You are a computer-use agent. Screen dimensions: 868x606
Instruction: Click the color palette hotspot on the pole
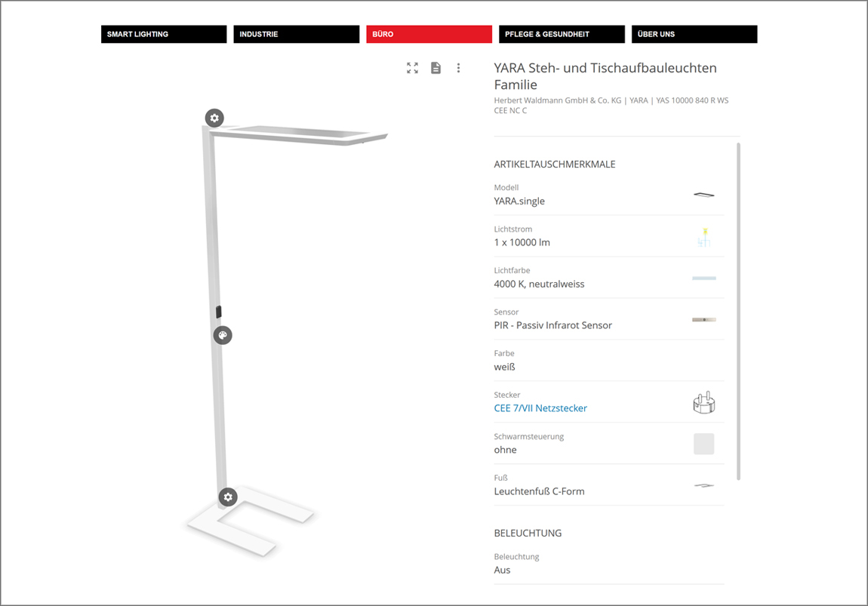click(223, 335)
